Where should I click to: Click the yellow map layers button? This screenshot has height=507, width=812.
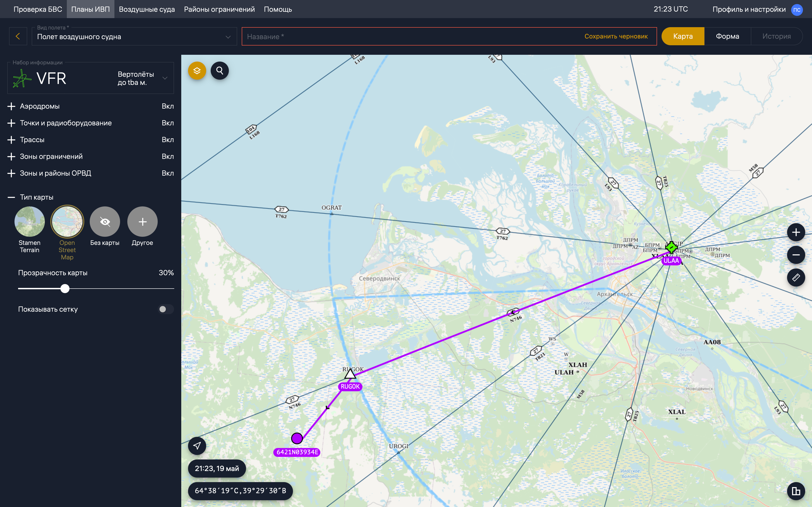coord(197,70)
